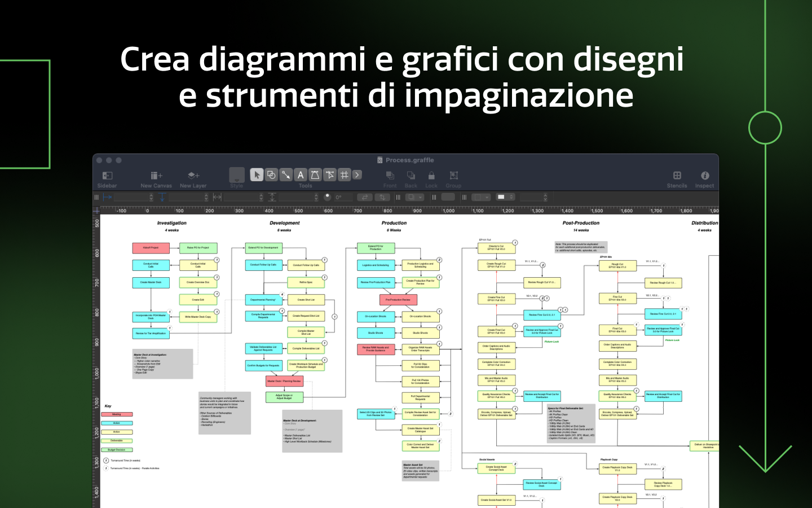Screen dimensions: 812x508
Task: Pick the Shape tool
Action: [271, 175]
